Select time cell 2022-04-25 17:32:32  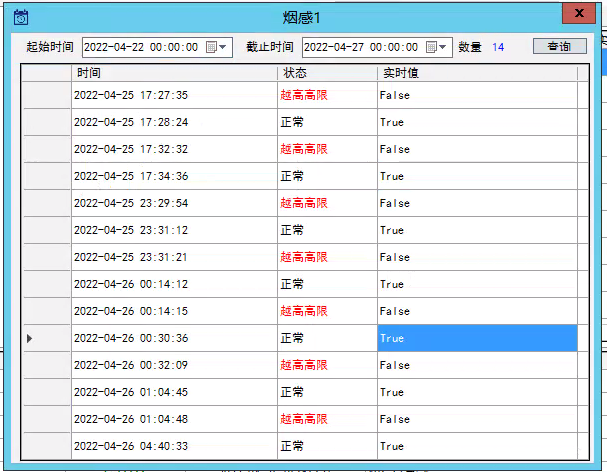click(x=174, y=149)
